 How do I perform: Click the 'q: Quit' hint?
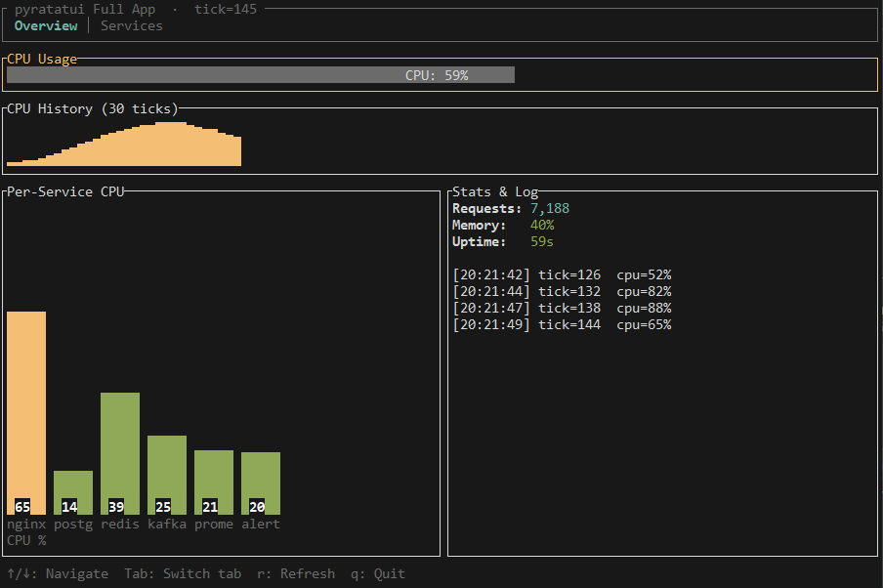tap(377, 574)
